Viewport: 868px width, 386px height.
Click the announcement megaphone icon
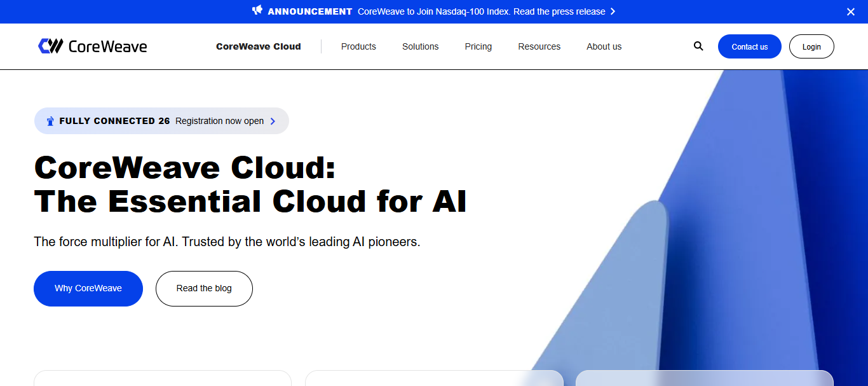point(257,11)
